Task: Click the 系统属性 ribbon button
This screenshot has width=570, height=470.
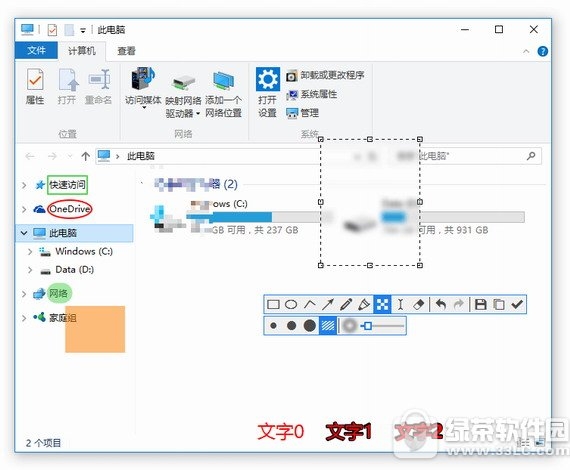Action: point(311,95)
